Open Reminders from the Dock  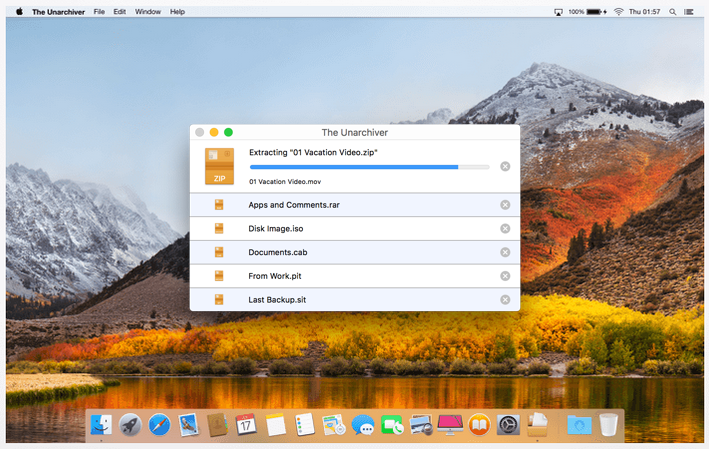[304, 425]
